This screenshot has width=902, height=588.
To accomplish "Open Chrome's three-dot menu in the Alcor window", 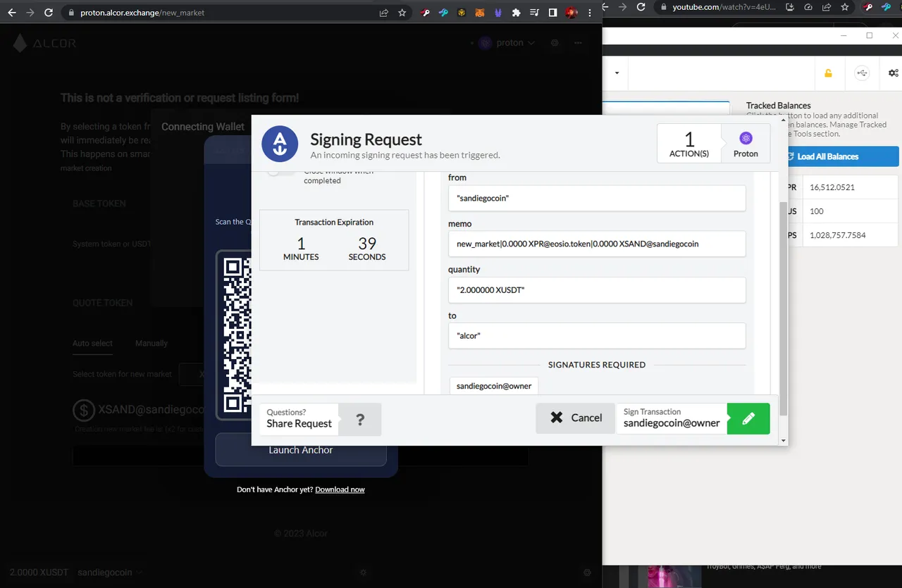I will coord(590,13).
